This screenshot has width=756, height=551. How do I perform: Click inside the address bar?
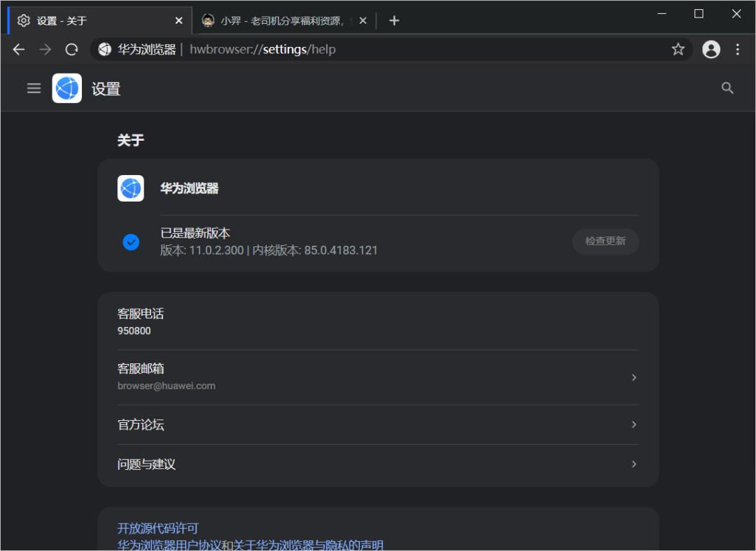(350, 49)
